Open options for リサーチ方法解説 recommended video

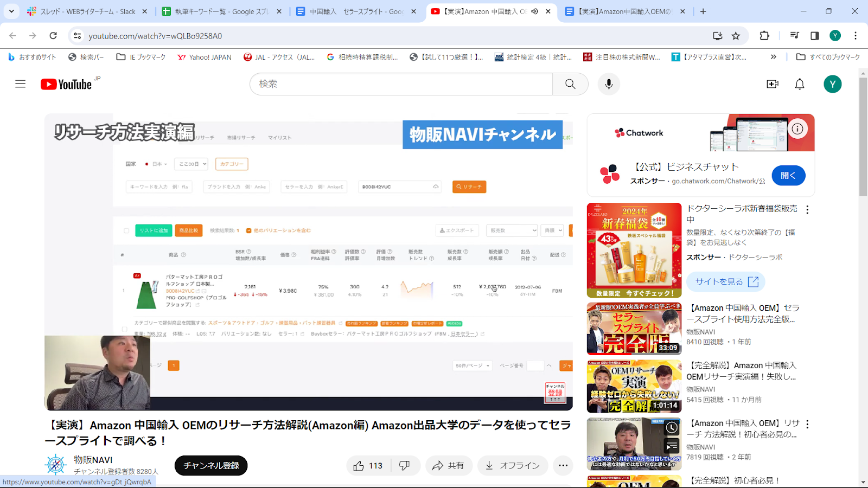coord(807,424)
